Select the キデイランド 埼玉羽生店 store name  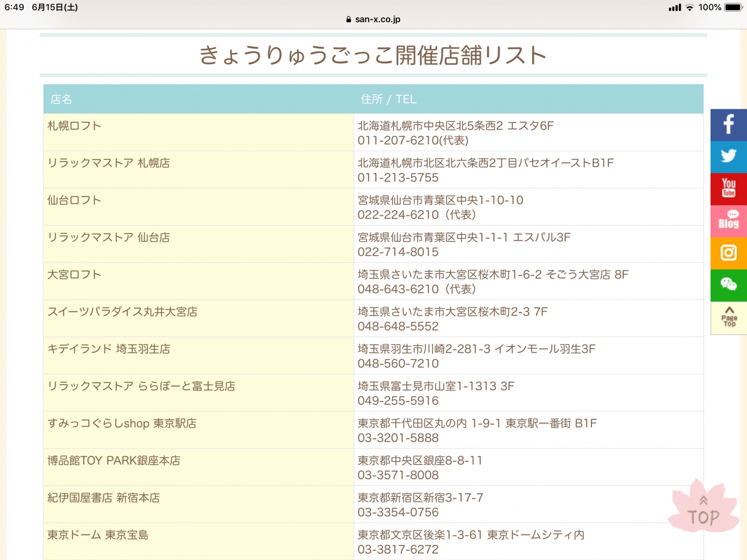109,349
